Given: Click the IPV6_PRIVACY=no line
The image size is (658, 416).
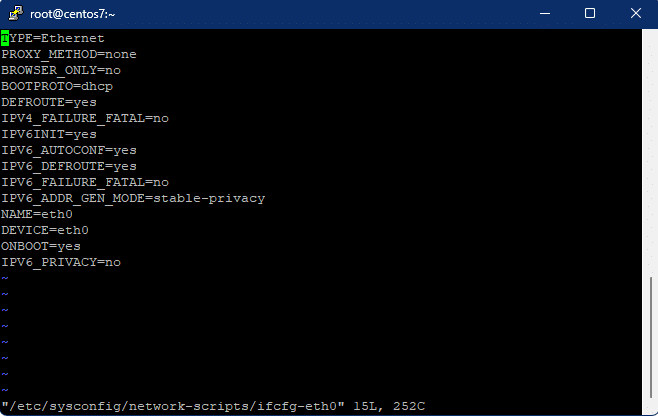Looking at the screenshot, I should pyautogui.click(x=61, y=262).
